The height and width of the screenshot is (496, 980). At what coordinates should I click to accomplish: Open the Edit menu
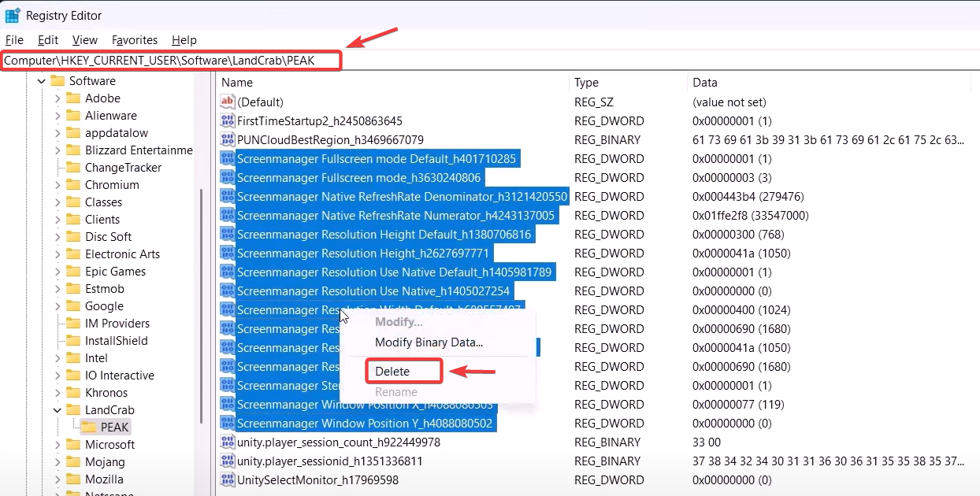(48, 40)
